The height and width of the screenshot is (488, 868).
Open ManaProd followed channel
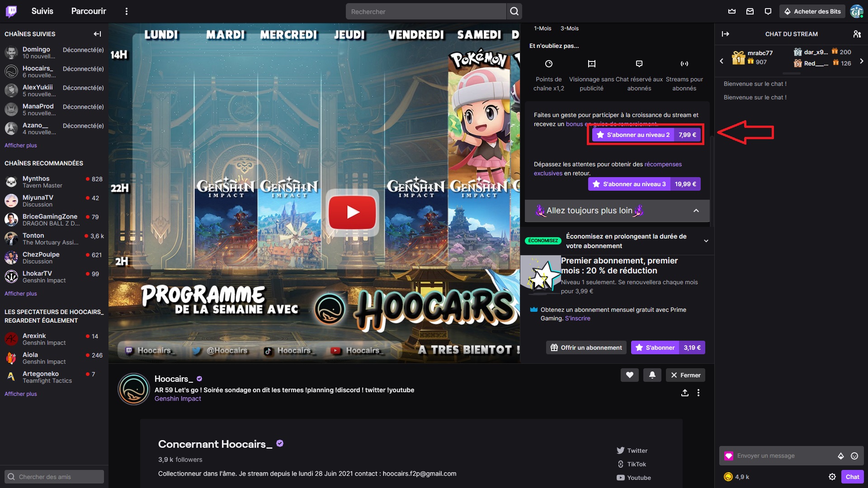[54, 110]
